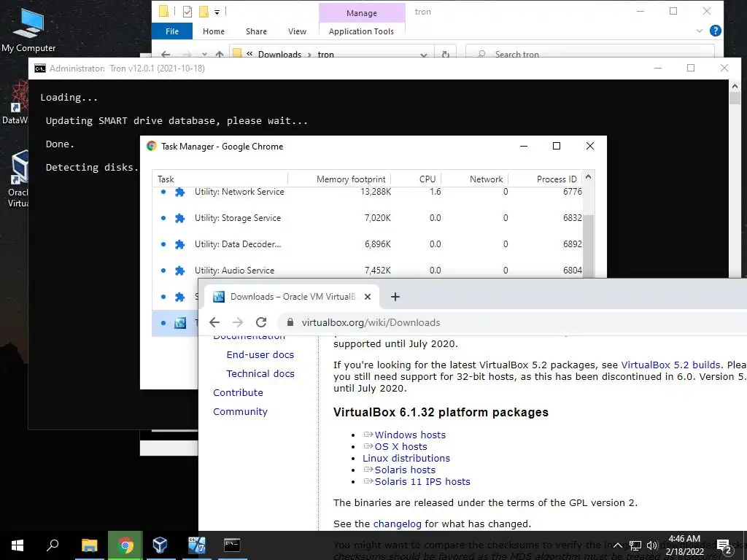This screenshot has width=747, height=560.
Task: Open the Application Tools ribbon tab
Action: (361, 31)
